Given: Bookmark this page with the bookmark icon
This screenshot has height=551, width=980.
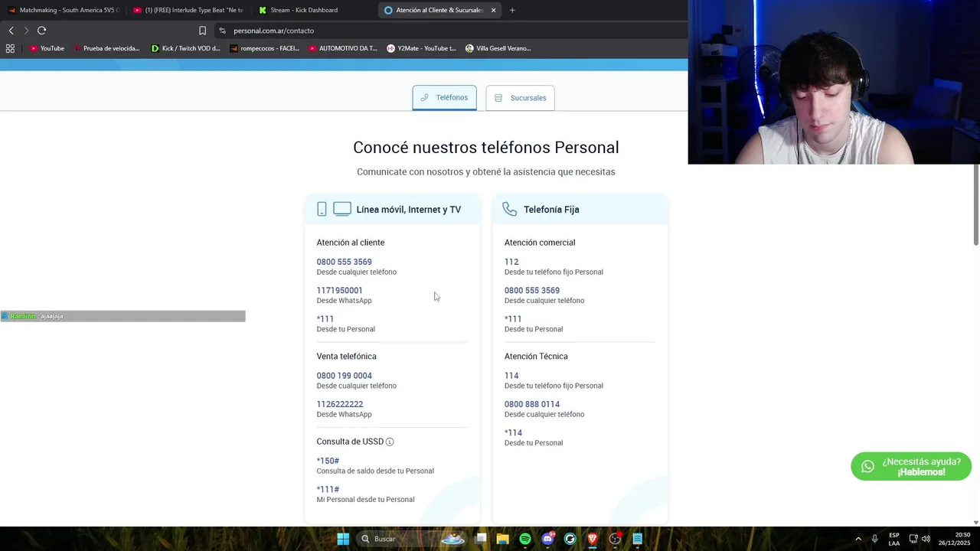Looking at the screenshot, I should (x=202, y=31).
